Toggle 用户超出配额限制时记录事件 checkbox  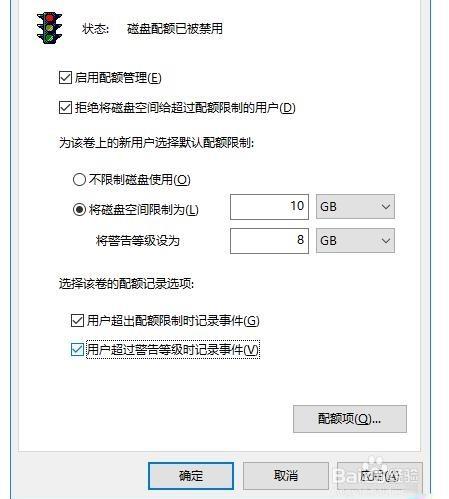[77, 321]
